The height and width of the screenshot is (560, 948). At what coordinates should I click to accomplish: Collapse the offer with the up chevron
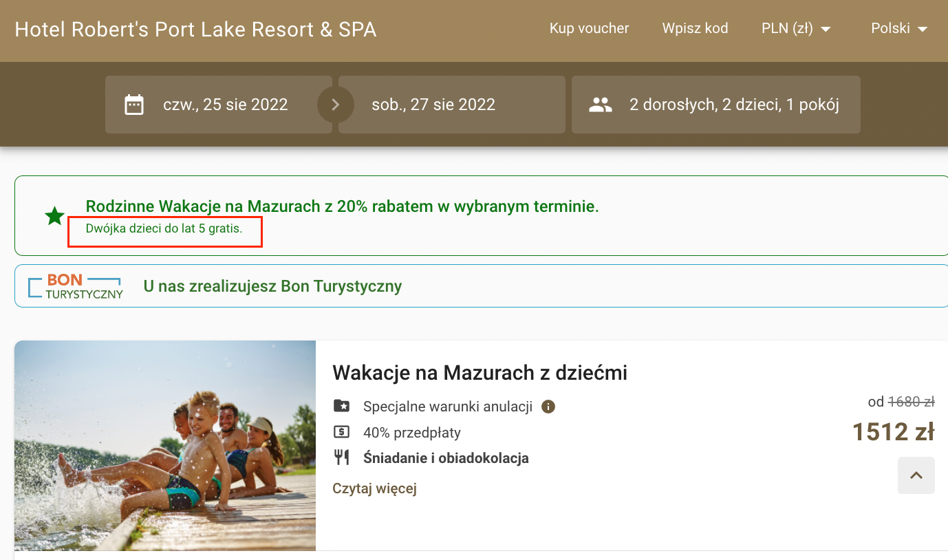coord(916,475)
